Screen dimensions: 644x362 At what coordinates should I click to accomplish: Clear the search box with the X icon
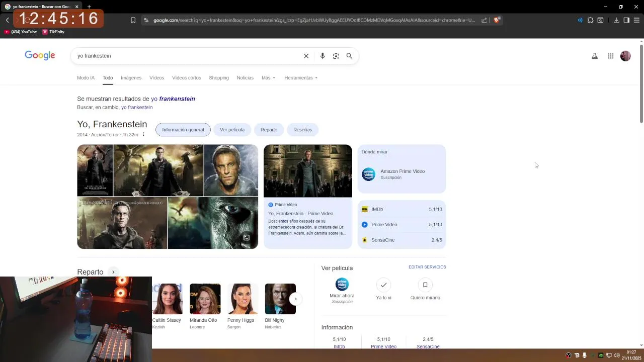306,56
